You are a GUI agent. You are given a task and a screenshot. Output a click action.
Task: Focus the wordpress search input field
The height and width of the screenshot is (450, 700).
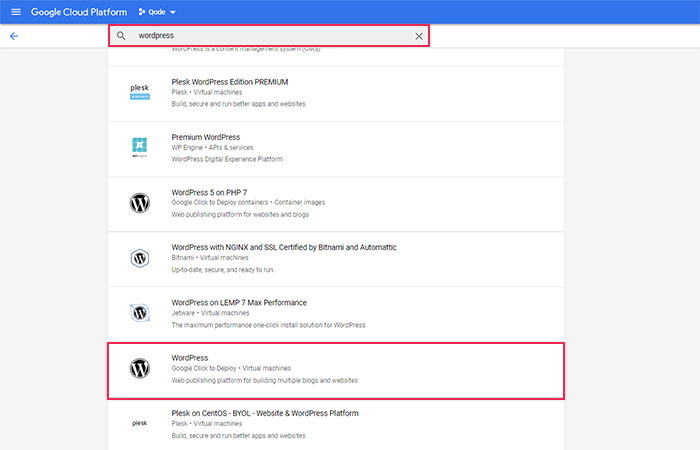click(x=269, y=36)
